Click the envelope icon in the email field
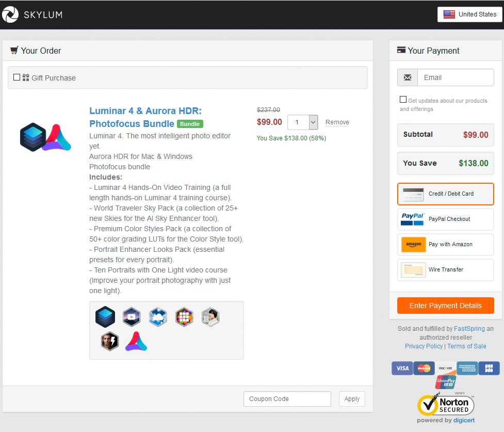 click(x=408, y=77)
